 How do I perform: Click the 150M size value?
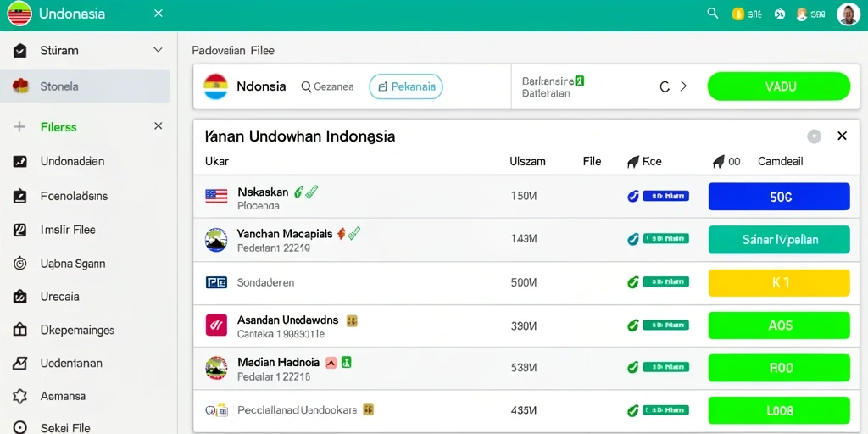[x=524, y=196]
